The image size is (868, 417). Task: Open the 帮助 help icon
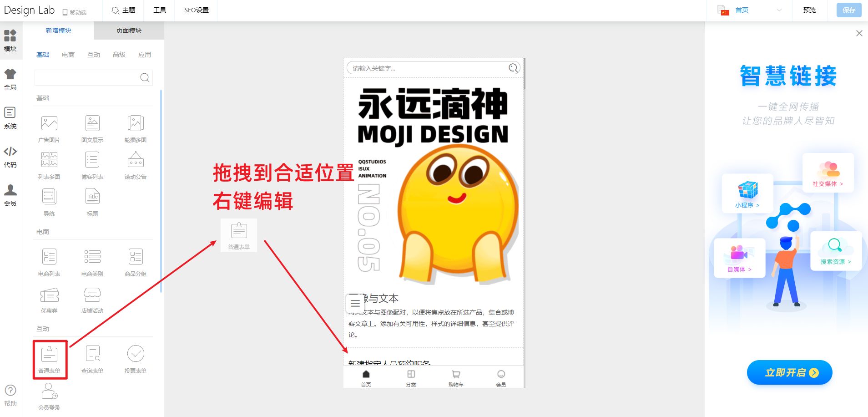10,395
